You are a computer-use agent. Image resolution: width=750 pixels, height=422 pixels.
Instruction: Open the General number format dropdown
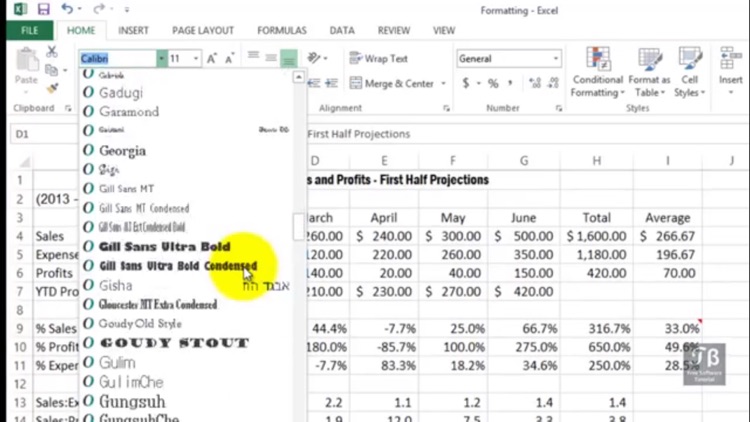[555, 58]
